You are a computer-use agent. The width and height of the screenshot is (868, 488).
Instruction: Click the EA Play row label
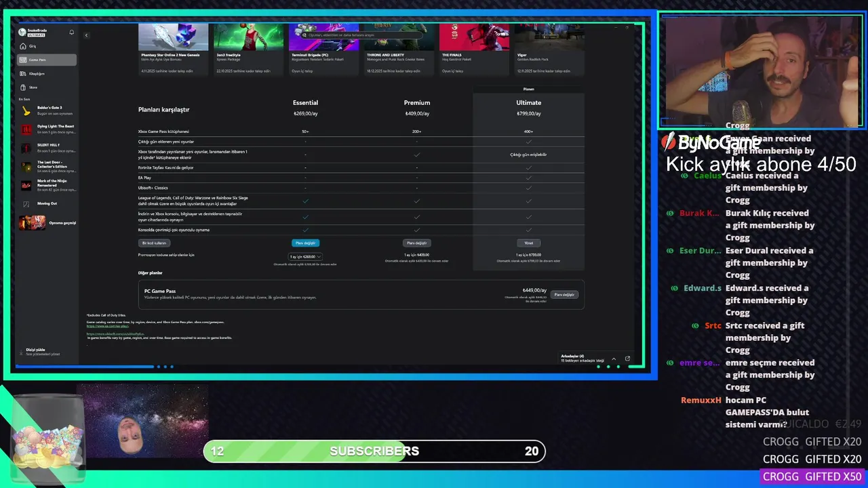point(144,178)
